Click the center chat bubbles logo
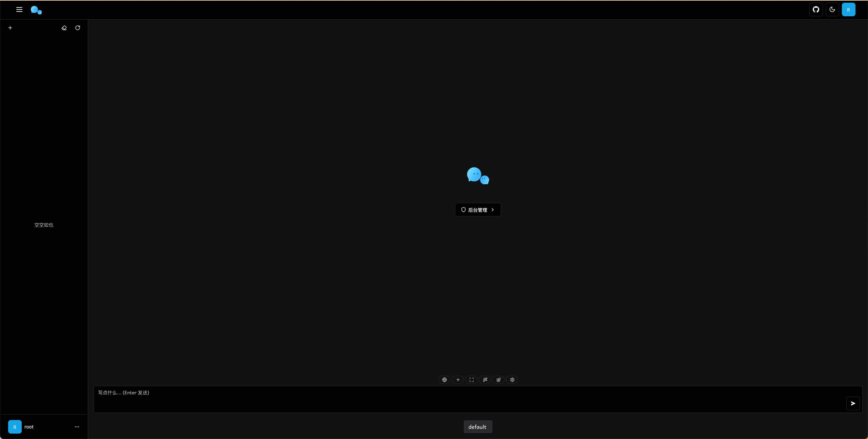This screenshot has height=439, width=868. [x=478, y=176]
